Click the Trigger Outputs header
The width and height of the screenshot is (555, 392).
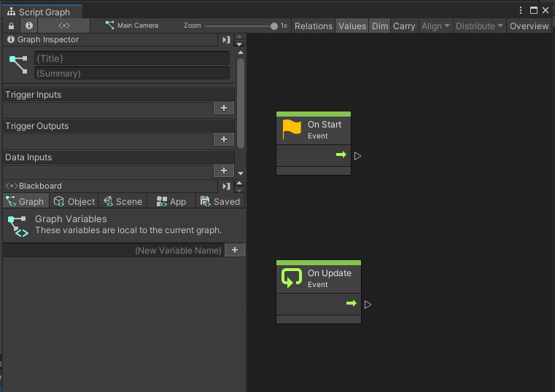coord(119,126)
